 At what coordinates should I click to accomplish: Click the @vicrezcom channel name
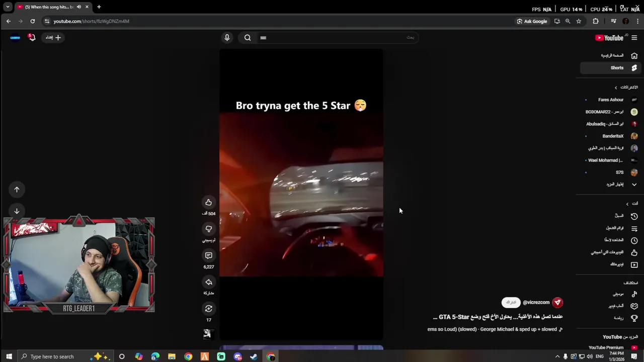(x=536, y=302)
